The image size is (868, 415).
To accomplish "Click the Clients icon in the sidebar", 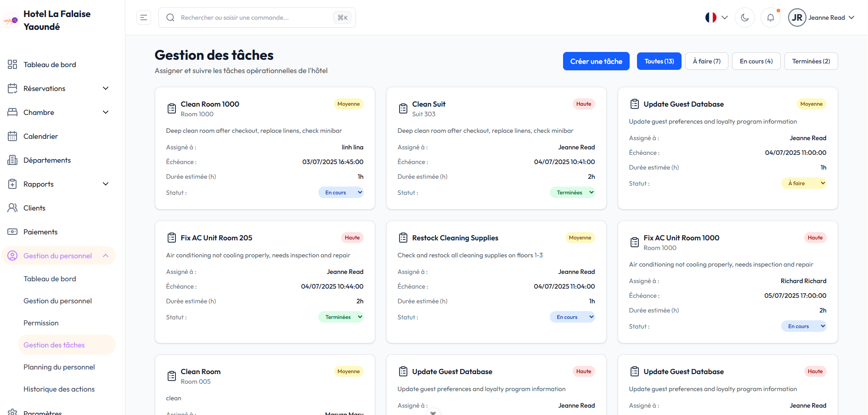I will tap(12, 208).
